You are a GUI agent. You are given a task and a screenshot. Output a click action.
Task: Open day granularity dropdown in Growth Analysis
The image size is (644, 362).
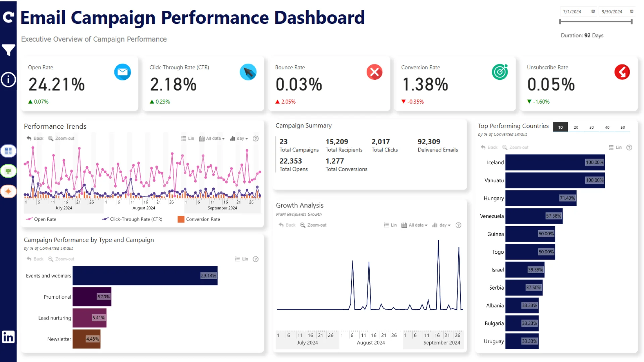(x=441, y=225)
